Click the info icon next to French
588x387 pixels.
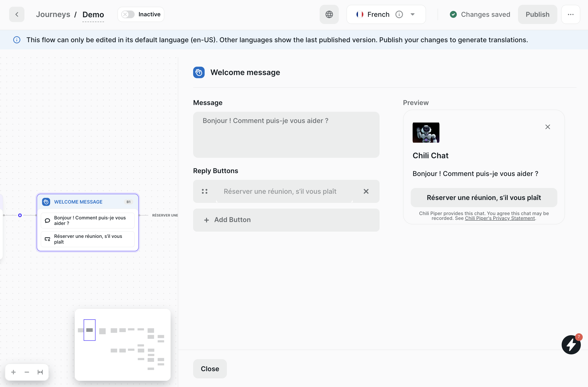[x=399, y=14]
